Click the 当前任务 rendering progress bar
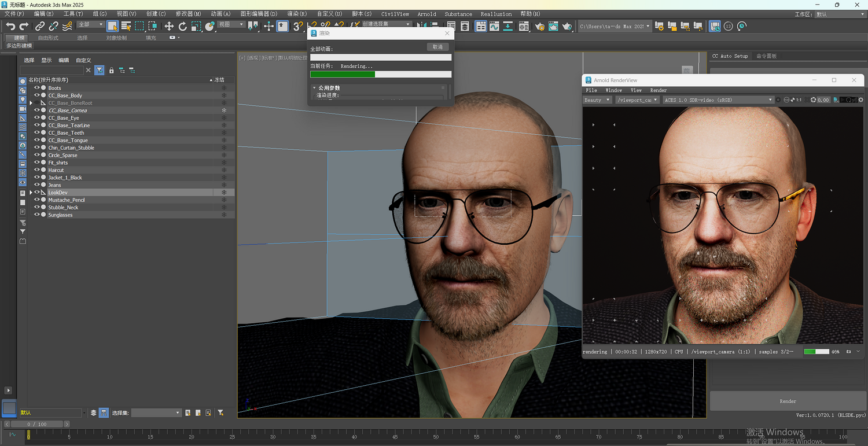This screenshot has width=868, height=446. click(381, 74)
